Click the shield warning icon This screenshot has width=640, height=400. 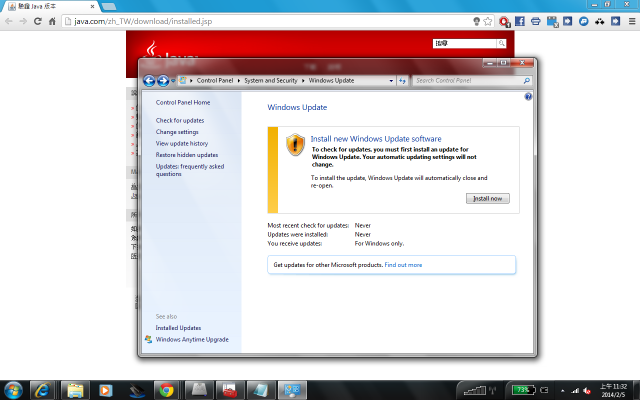point(295,144)
